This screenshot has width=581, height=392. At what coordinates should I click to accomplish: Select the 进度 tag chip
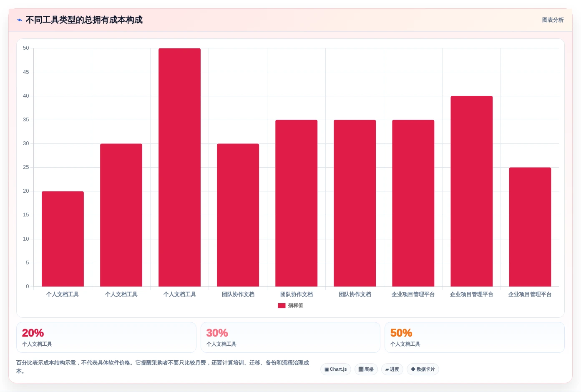coord(392,369)
